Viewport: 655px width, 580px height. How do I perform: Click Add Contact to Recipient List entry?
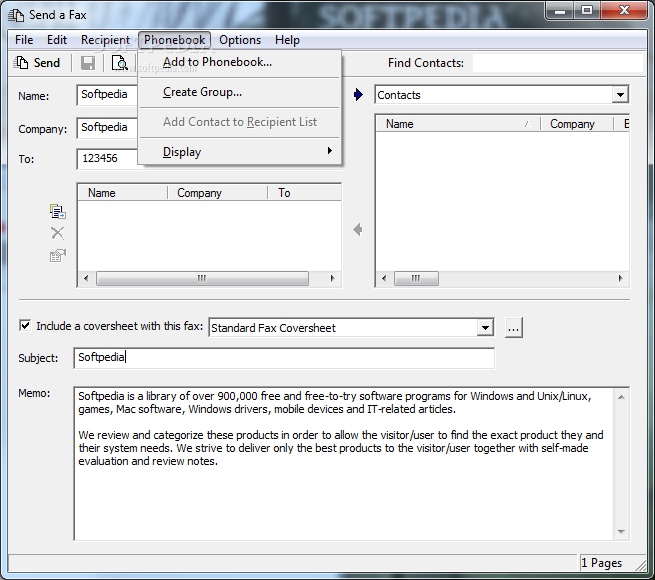[240, 122]
